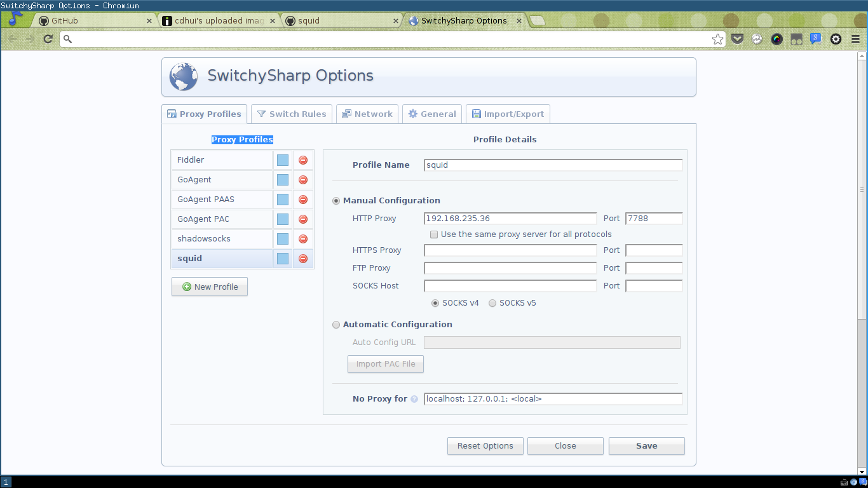The image size is (868, 488).
Task: Choose the SOCKS v5 radio button
Action: tap(492, 303)
